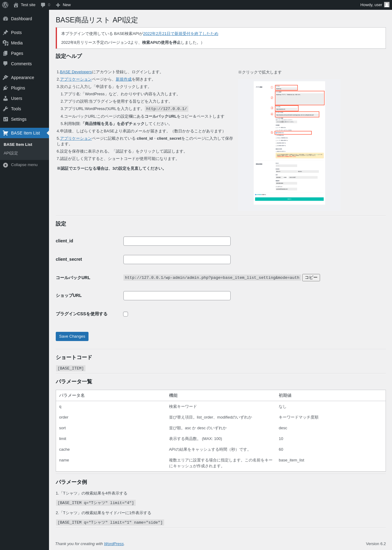Screen dimensions: 392x550
Task: Click the [BASE_ITEM] shortcode text
Action: pyautogui.click(x=71, y=368)
